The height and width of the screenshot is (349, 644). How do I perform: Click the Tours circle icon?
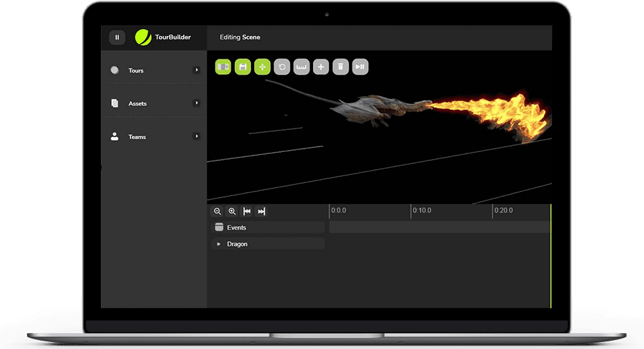(x=115, y=70)
